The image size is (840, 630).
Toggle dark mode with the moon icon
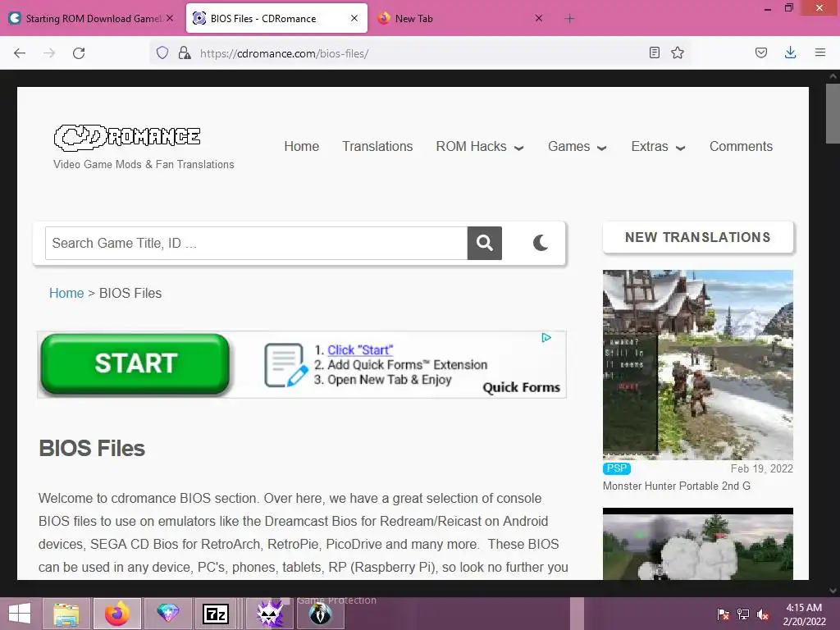(541, 243)
